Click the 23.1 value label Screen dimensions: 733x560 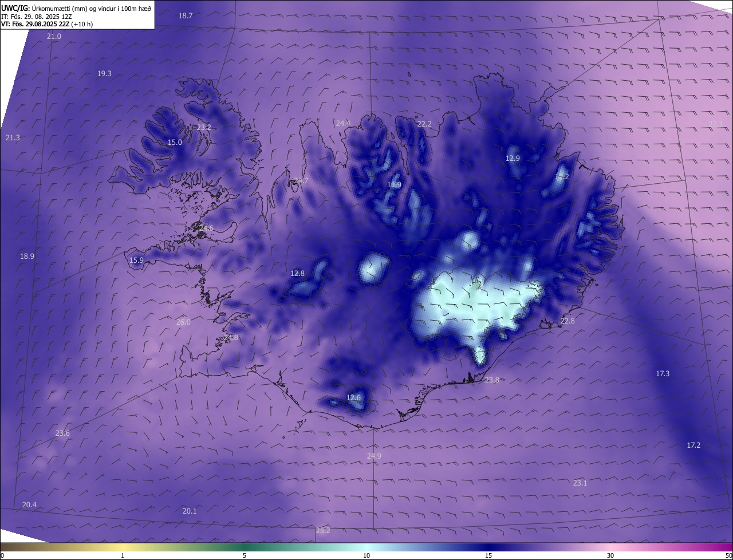(x=580, y=483)
